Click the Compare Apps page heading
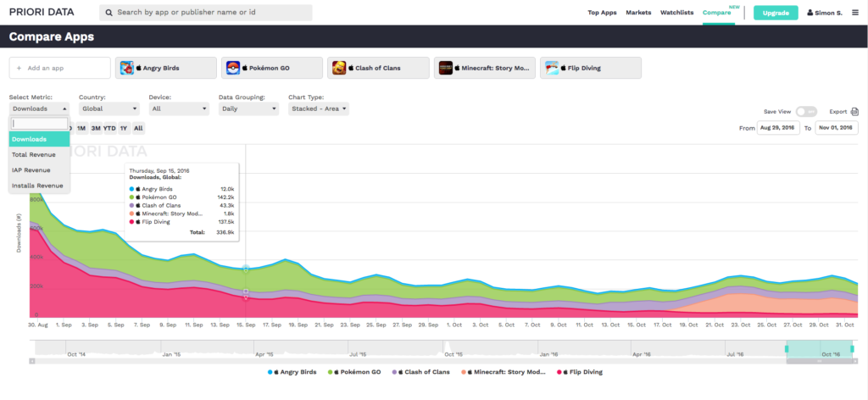The width and height of the screenshot is (868, 400). [x=52, y=37]
